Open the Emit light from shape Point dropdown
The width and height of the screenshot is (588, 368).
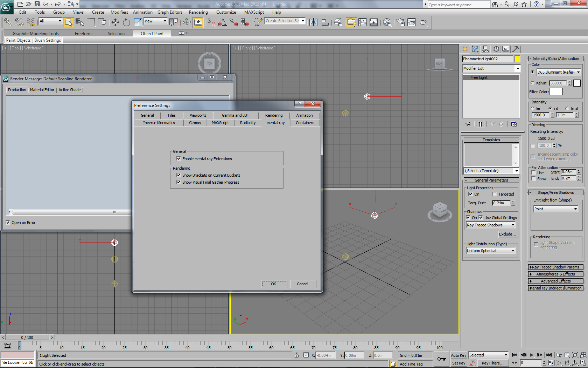pyautogui.click(x=556, y=209)
